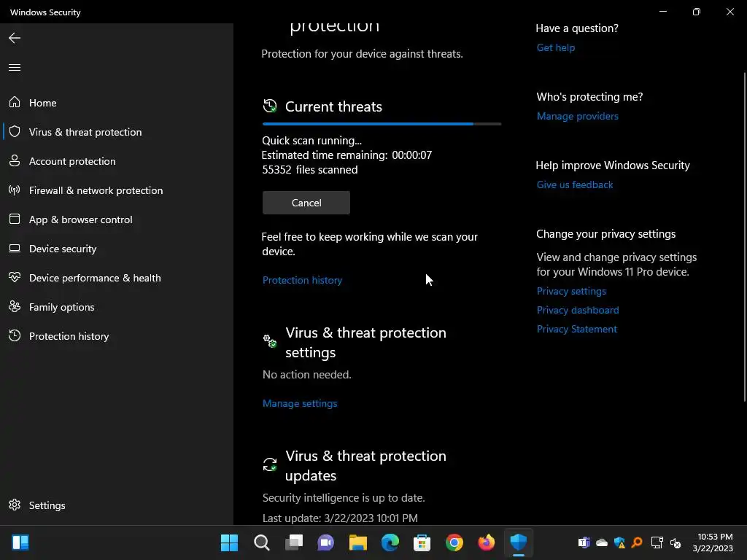Click '55352 files scanned' text

pyautogui.click(x=309, y=169)
